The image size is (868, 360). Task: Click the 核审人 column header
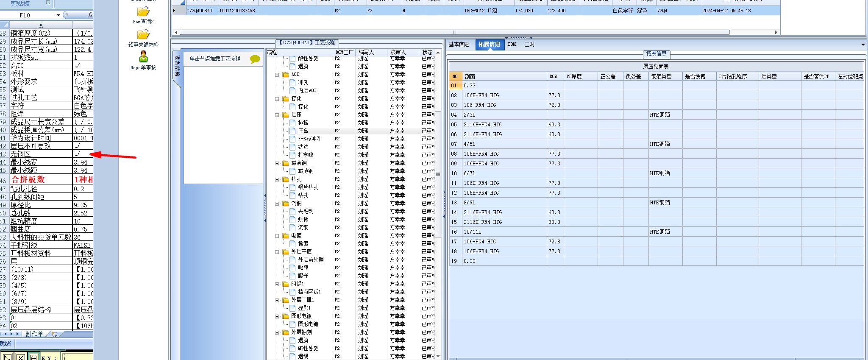403,52
